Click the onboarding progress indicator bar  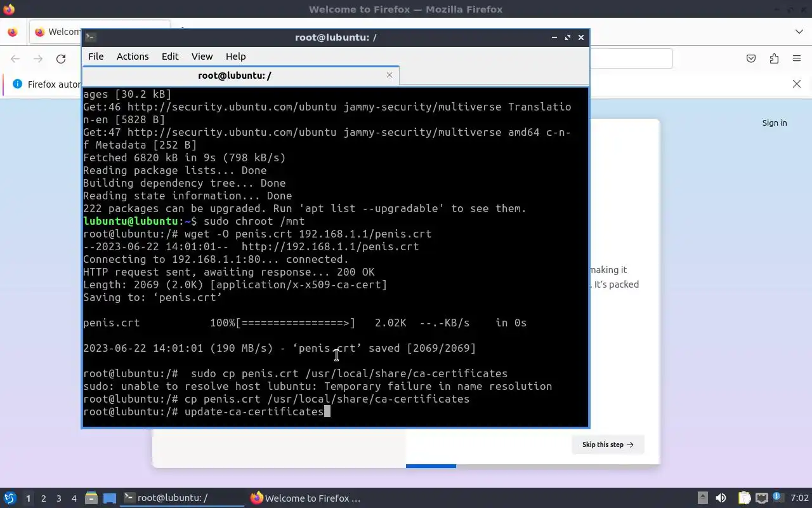pos(431,466)
